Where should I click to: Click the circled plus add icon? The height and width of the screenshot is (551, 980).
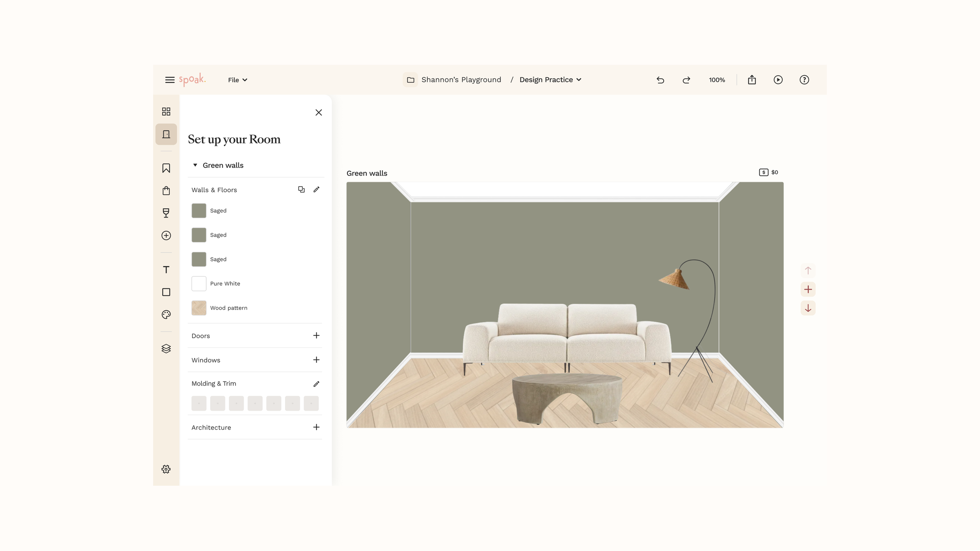pyautogui.click(x=166, y=236)
